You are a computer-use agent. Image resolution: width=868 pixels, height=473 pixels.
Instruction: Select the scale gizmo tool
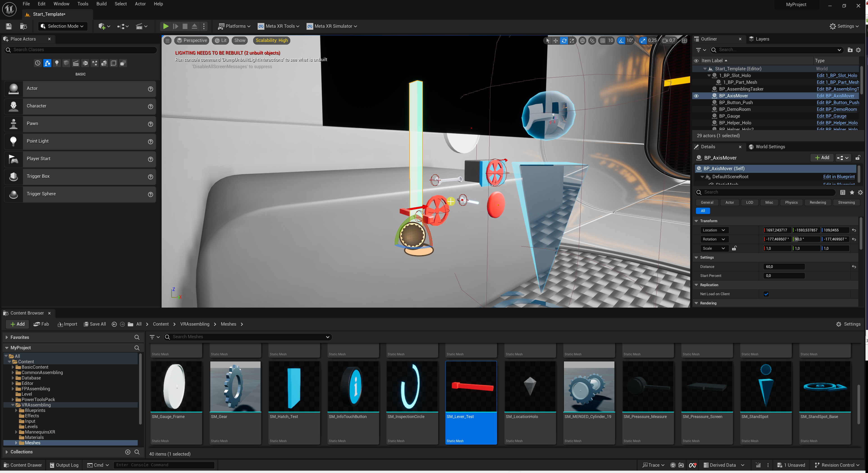point(572,40)
